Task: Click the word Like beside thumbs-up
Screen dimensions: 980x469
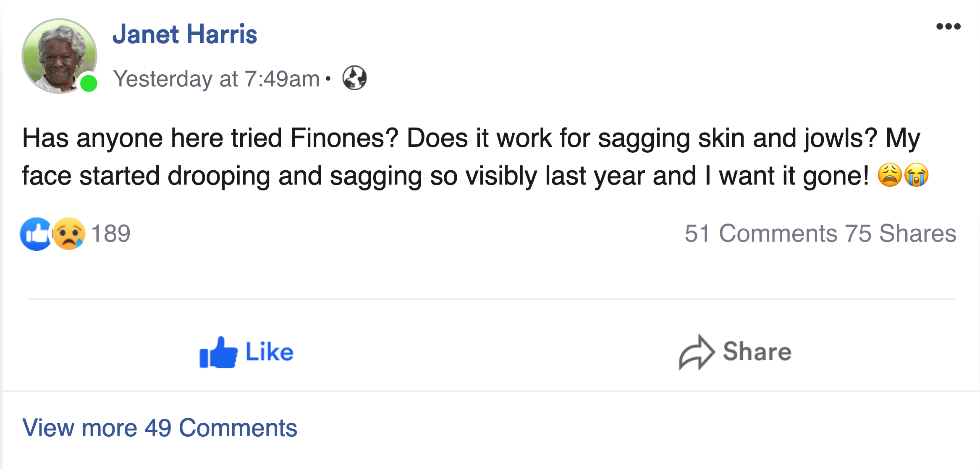Action: pyautogui.click(x=270, y=352)
